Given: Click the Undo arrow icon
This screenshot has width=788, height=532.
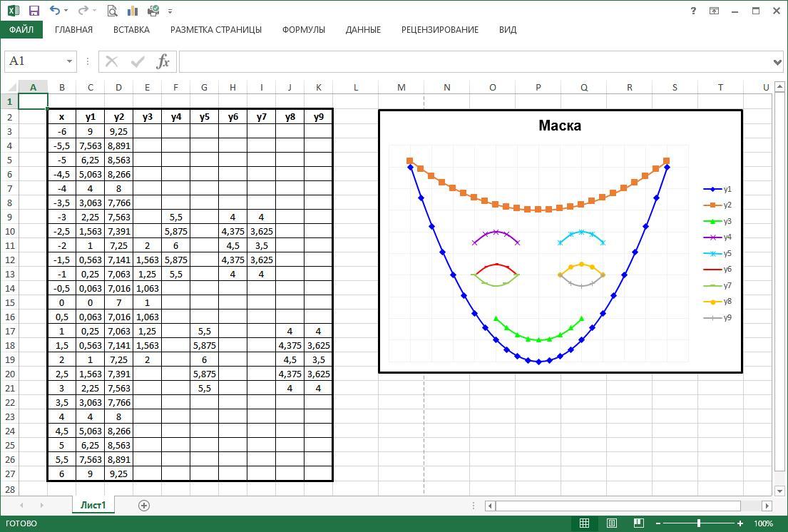Looking at the screenshot, I should (56, 11).
